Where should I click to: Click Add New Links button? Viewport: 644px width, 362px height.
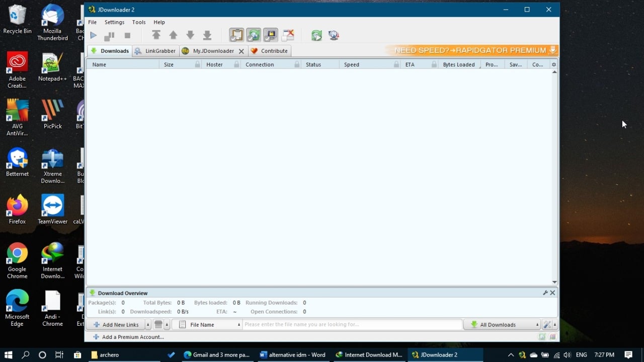point(116,325)
